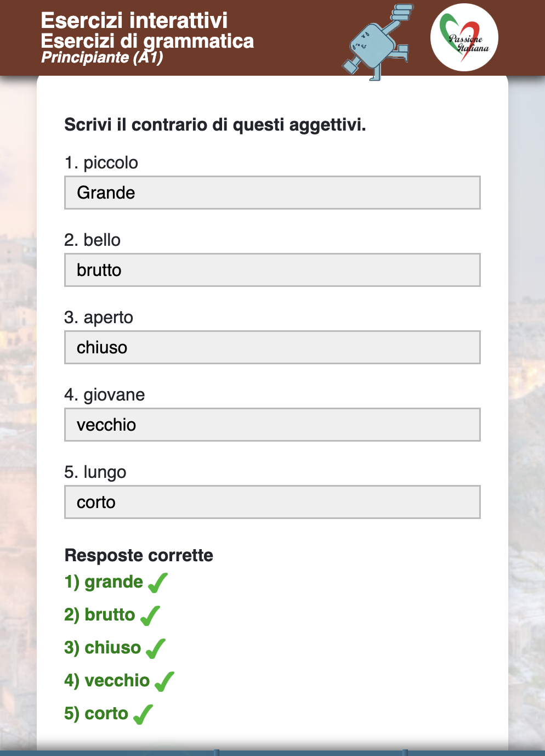Click the green checkmark beside grande
Viewport: 545px width, 756px height.
(158, 583)
